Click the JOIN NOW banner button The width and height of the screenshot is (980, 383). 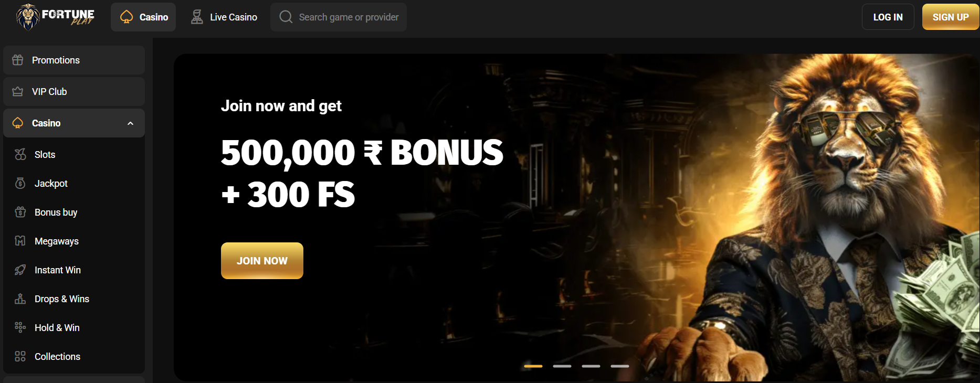pyautogui.click(x=262, y=261)
